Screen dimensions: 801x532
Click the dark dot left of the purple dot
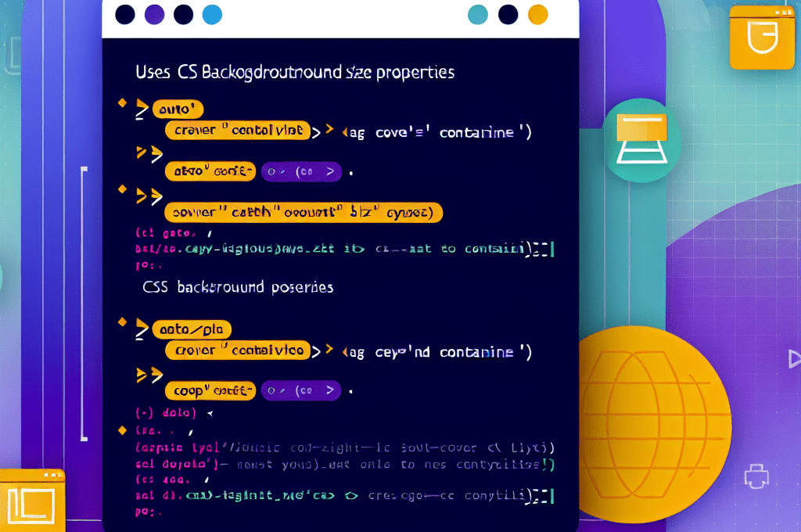(x=125, y=14)
